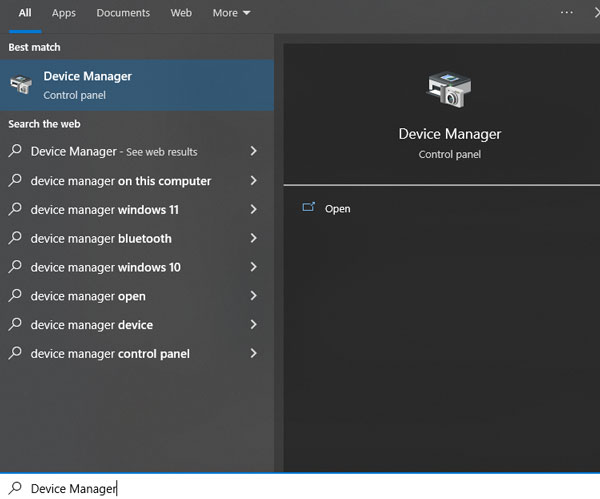Viewport: 600px width, 499px height.
Task: Expand chevron for 'on this computer' suggestion
Action: coord(253,180)
